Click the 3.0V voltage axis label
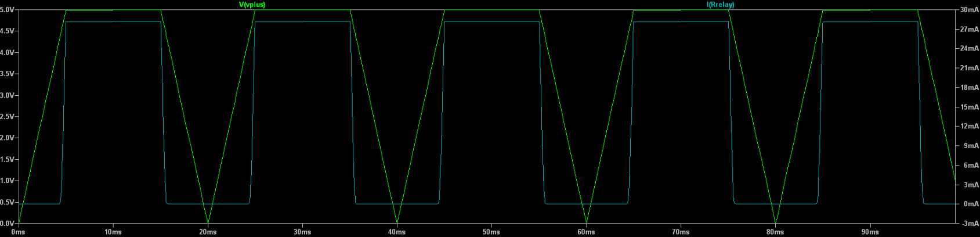980x237 pixels. click(6, 95)
